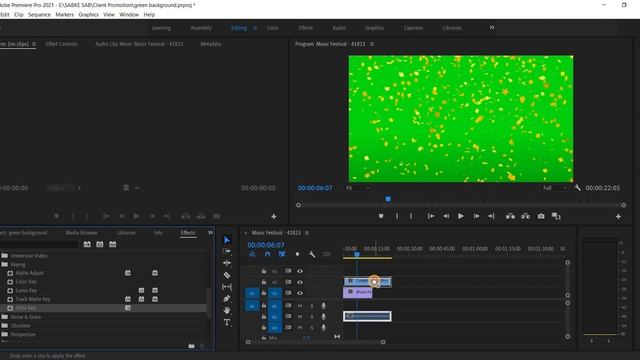Enable voice-over record on track A1
The height and width of the screenshot is (360, 640).
[324, 306]
